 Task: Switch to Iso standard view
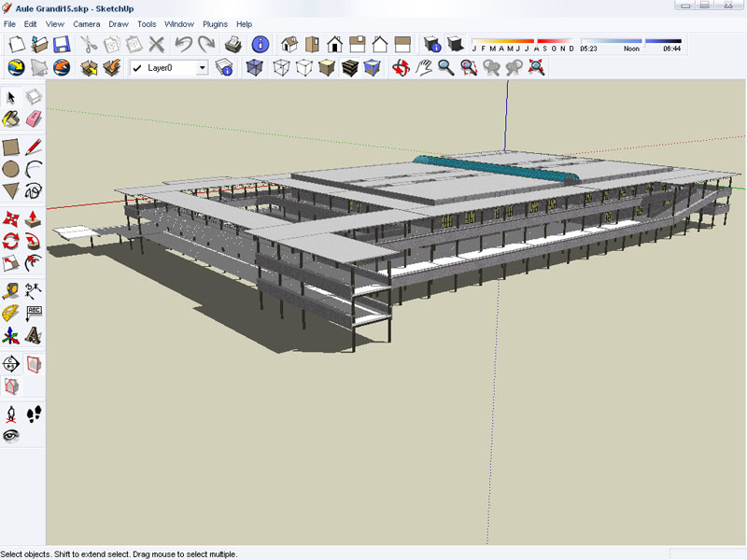pos(289,44)
